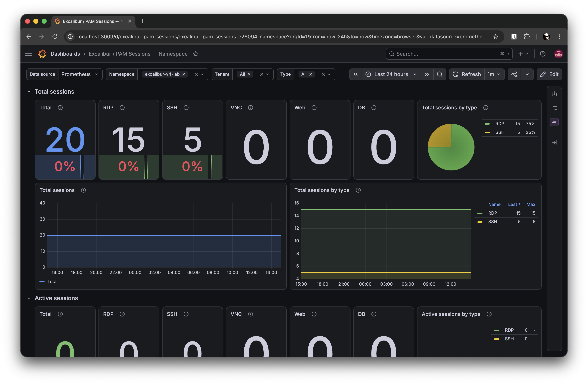Open the hamburger navigation menu
Image resolution: width=588 pixels, height=384 pixels.
point(29,54)
